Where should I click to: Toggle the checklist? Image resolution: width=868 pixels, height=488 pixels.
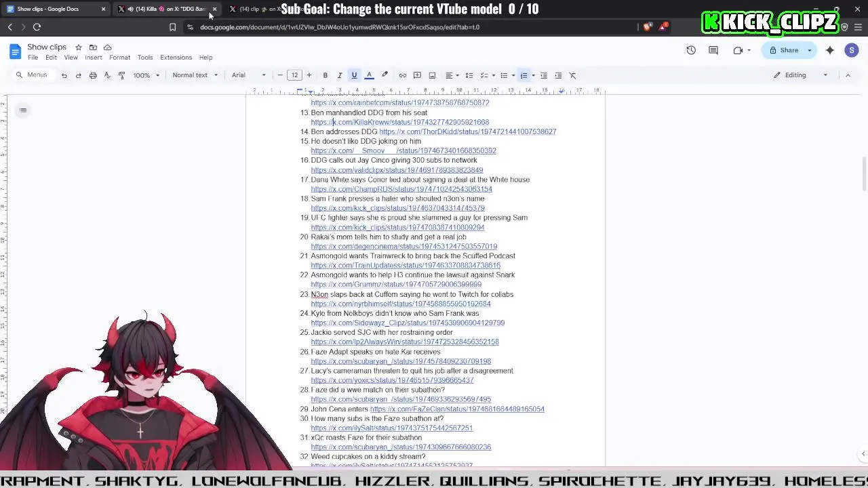(x=484, y=75)
